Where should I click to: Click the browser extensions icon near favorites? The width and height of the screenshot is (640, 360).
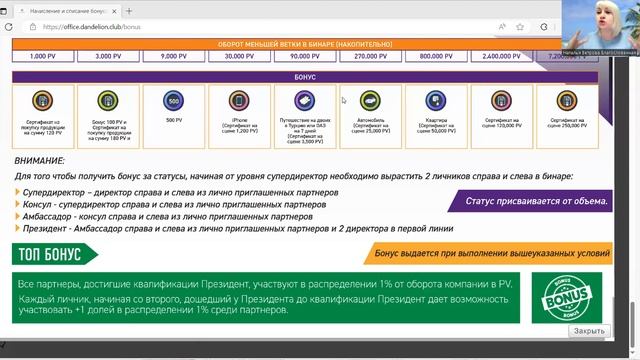click(544, 27)
